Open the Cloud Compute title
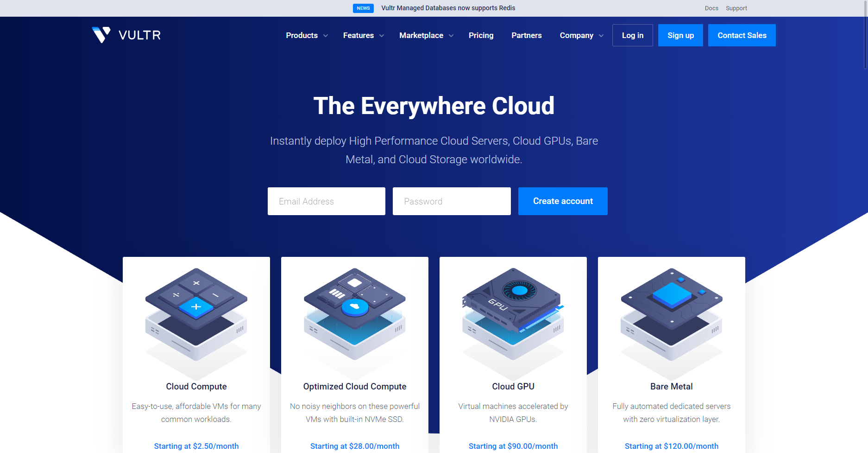 pos(196,387)
